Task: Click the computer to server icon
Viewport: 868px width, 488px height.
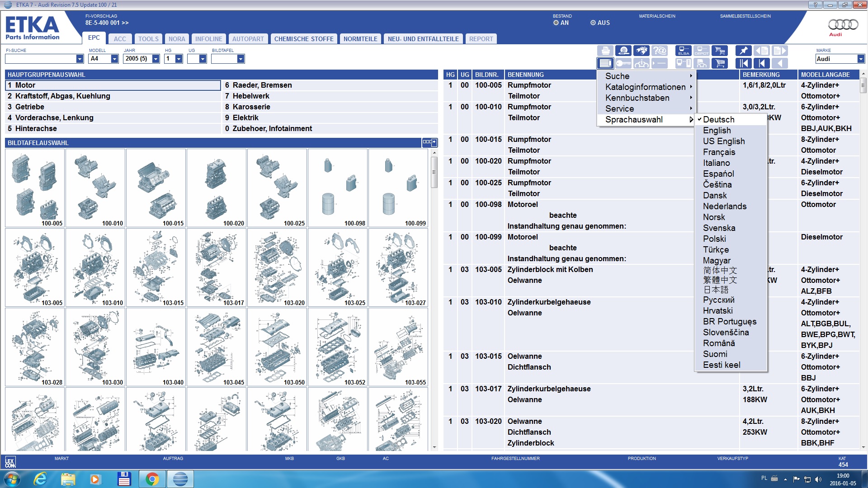Action: pos(684,63)
